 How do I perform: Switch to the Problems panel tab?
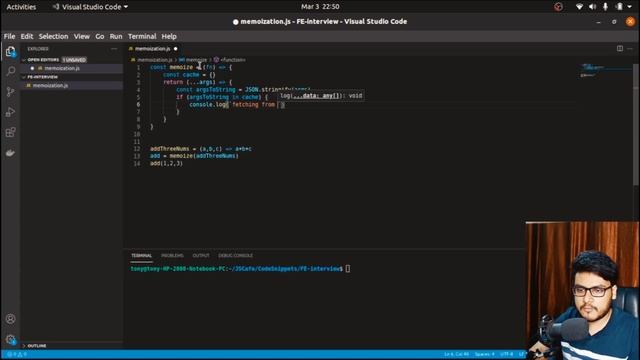(172, 256)
